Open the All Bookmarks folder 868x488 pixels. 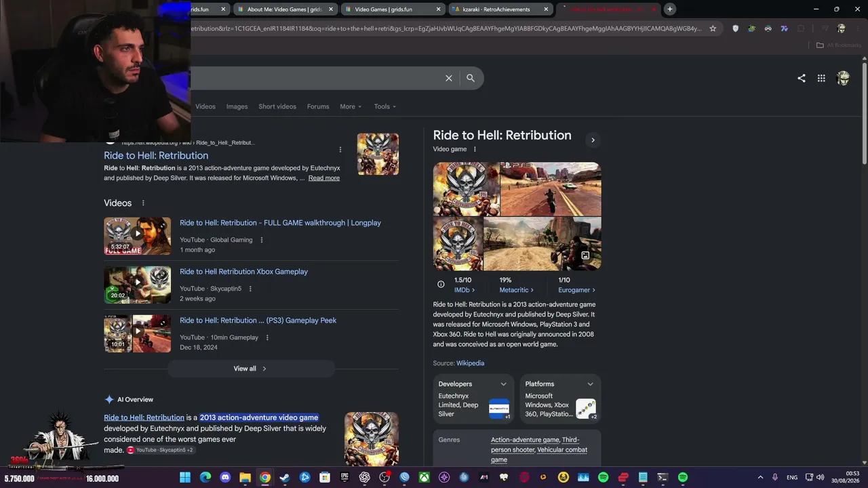tap(838, 45)
